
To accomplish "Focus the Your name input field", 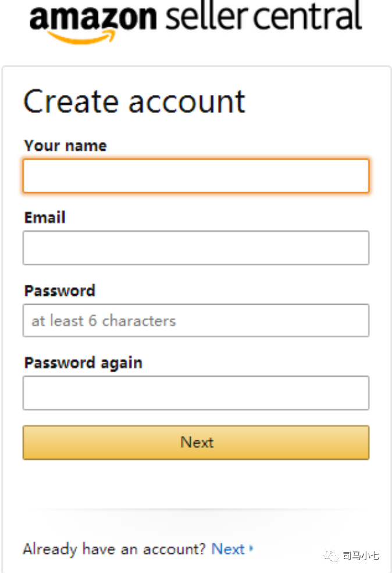I will [196, 176].
